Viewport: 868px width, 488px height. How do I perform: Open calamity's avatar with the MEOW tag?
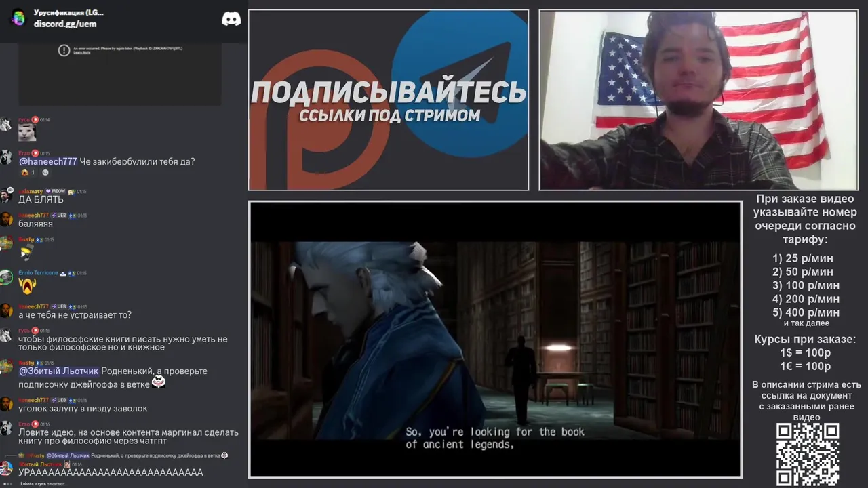point(6,196)
